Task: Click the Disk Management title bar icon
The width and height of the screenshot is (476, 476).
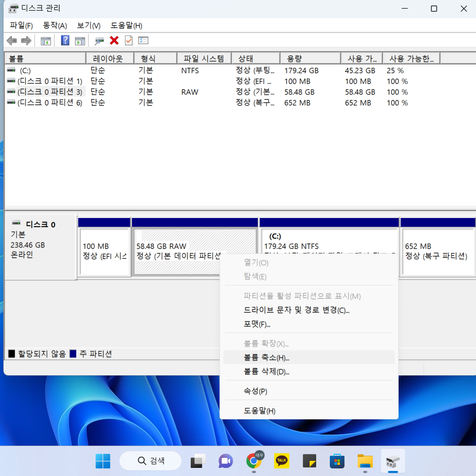Action: tap(13, 9)
